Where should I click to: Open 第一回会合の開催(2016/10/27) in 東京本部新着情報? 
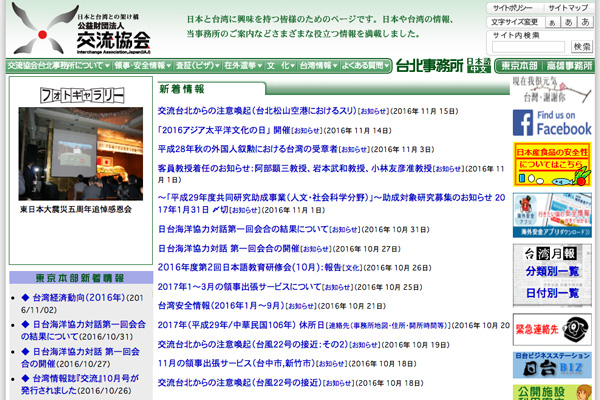point(81,358)
